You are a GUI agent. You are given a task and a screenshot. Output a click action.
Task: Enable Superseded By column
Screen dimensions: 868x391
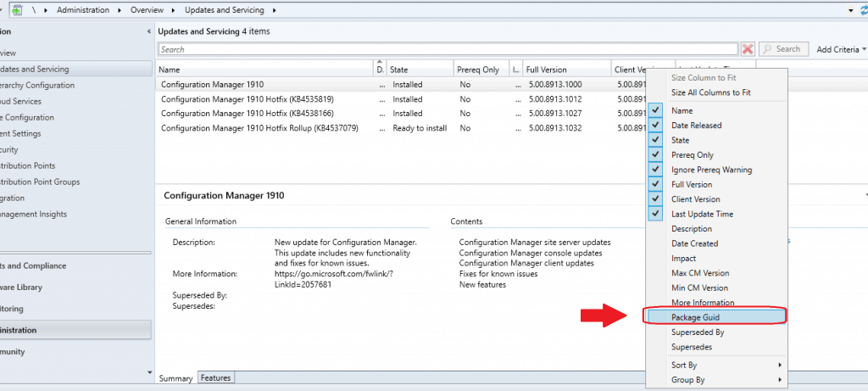[717, 332]
